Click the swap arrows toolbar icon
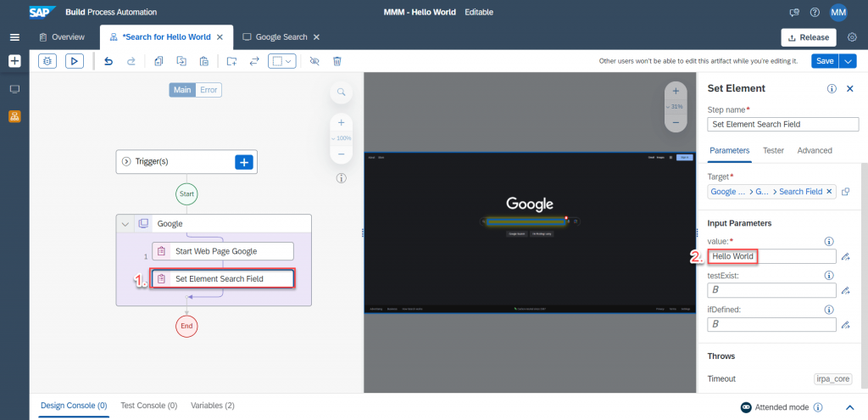 [x=254, y=61]
